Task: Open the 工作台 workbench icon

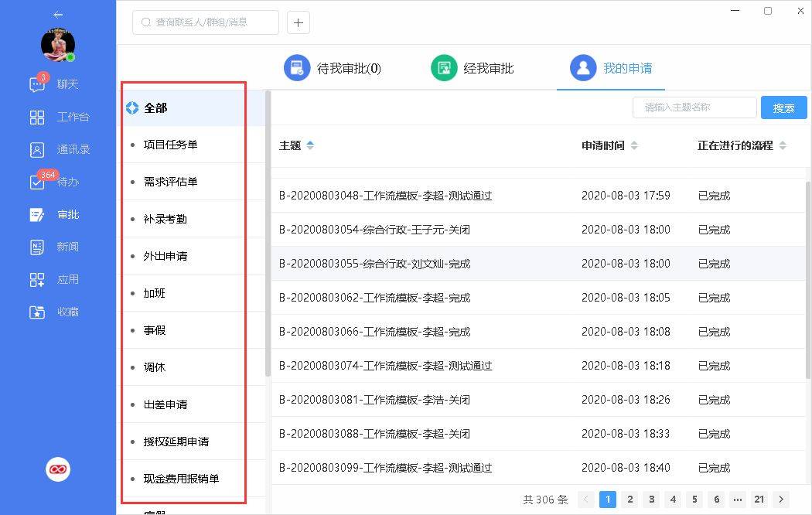Action: click(x=37, y=118)
